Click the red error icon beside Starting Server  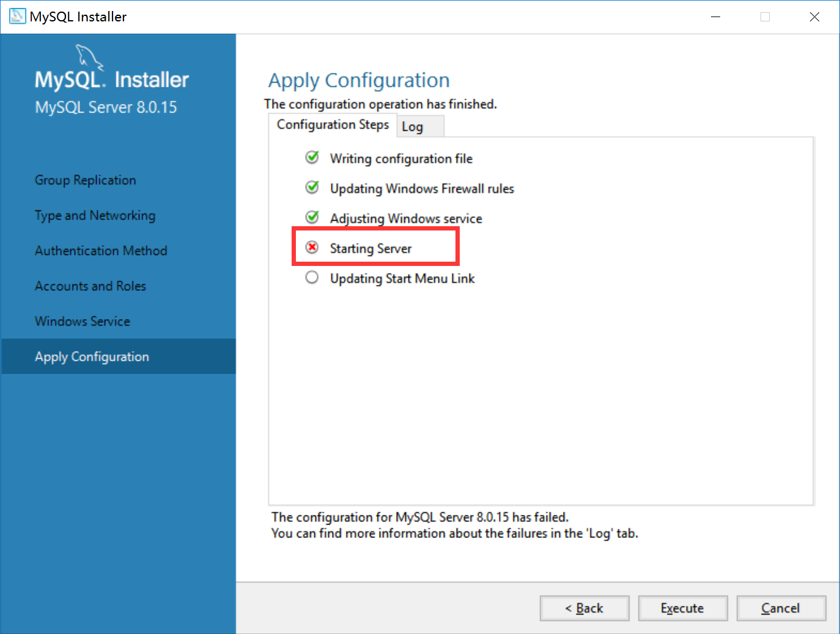[x=312, y=247]
